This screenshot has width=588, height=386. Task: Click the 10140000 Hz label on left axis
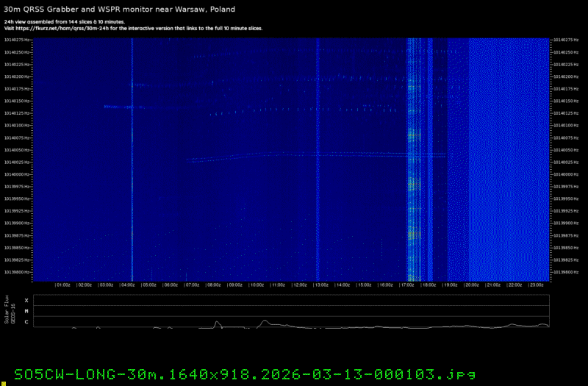tap(18, 174)
